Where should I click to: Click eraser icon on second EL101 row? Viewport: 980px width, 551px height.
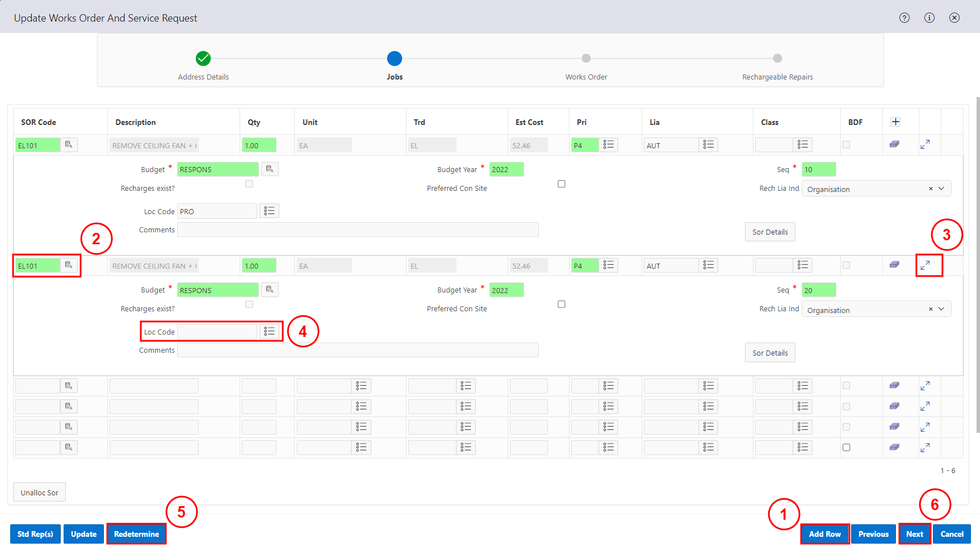894,265
